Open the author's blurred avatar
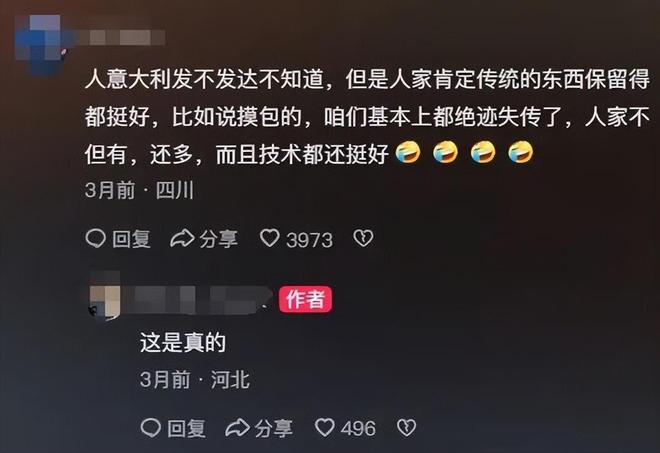 pyautogui.click(x=105, y=298)
